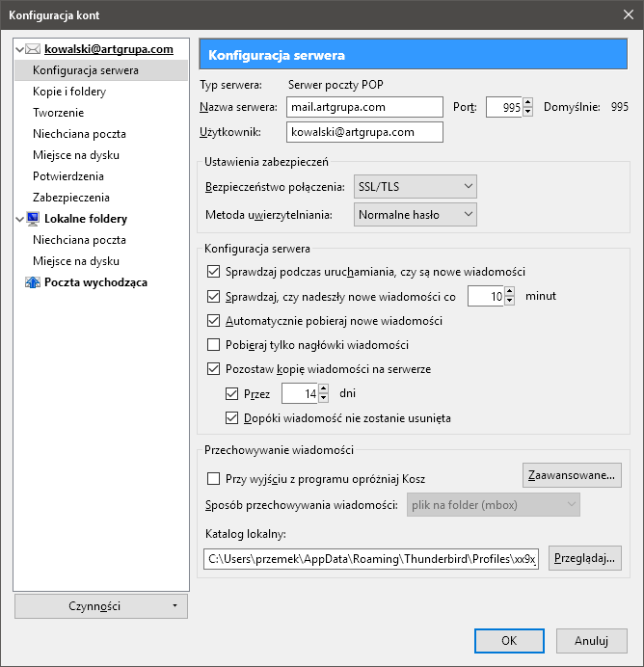This screenshot has height=667, width=644.
Task: Open the Czynności actions dropdown button
Action: 101,606
